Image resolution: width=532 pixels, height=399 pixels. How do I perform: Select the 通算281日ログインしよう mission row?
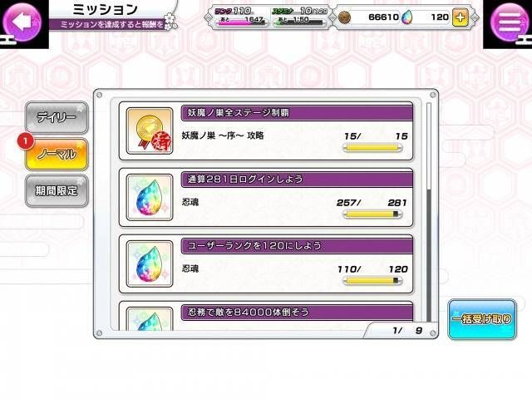[266, 198]
